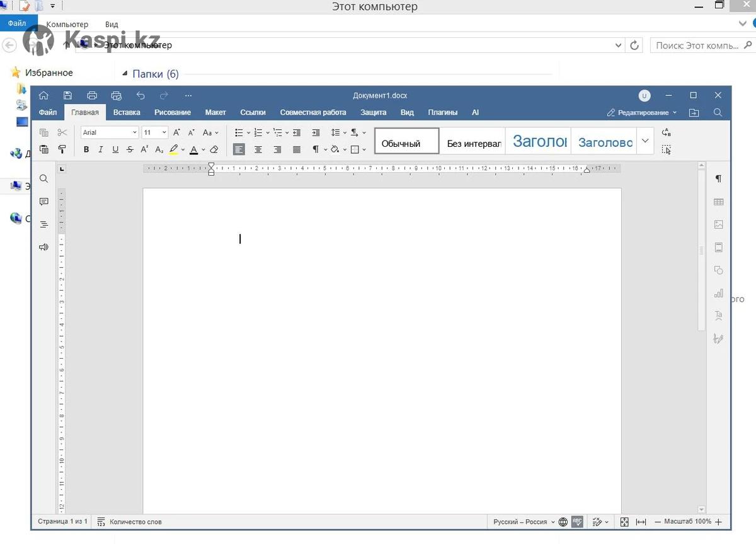The image size is (756, 544).
Task: Click the Fit to Page status icon
Action: [x=624, y=522]
